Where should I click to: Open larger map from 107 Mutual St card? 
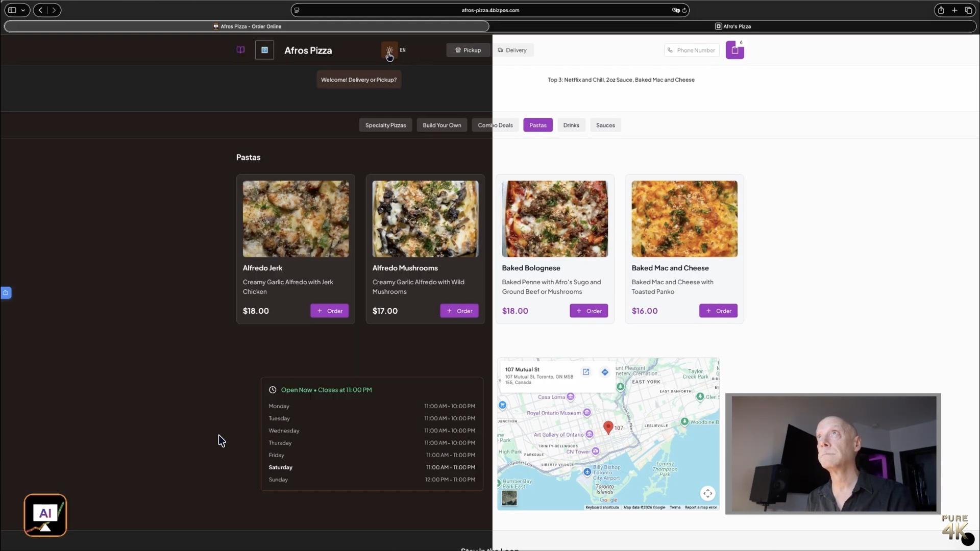tap(586, 372)
